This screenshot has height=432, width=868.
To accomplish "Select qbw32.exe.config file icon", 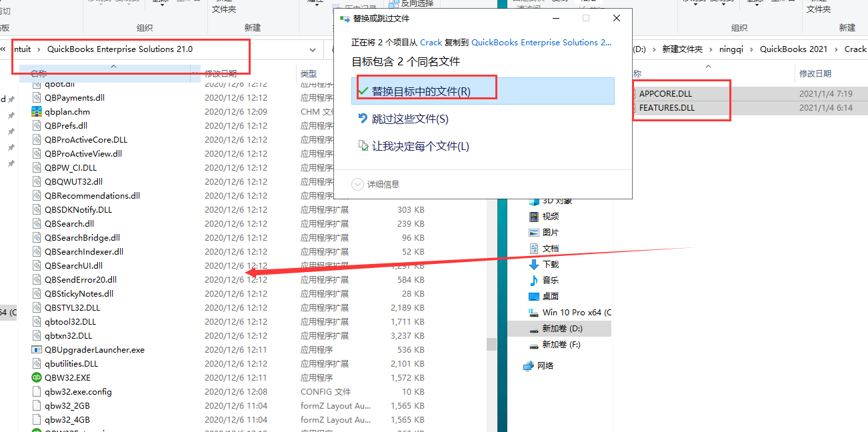I will pyautogui.click(x=37, y=391).
